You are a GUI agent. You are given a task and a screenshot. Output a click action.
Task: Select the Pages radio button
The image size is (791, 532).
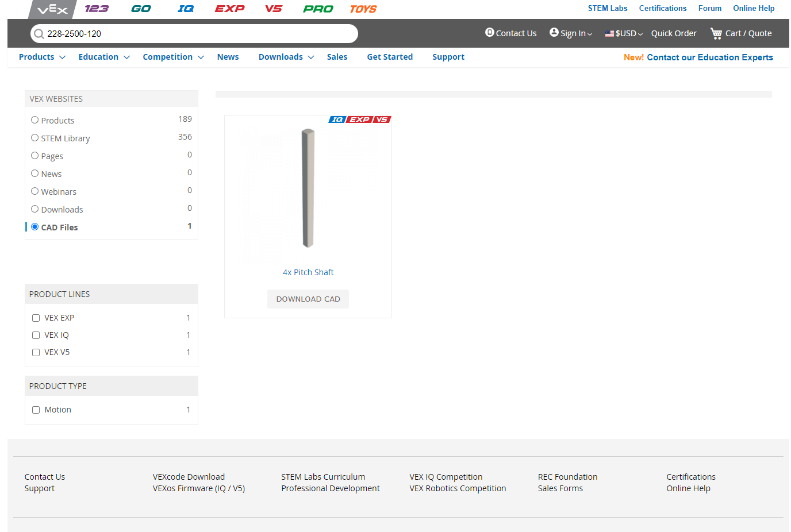point(35,156)
